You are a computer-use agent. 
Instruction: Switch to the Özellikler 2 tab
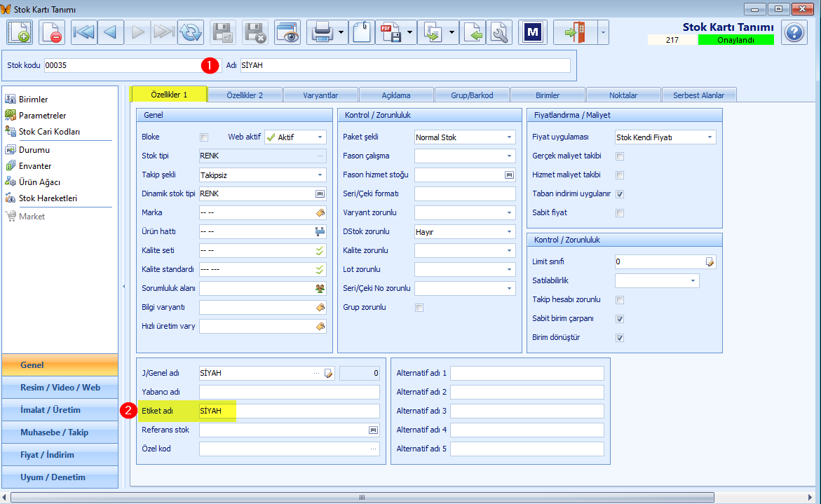click(x=245, y=95)
